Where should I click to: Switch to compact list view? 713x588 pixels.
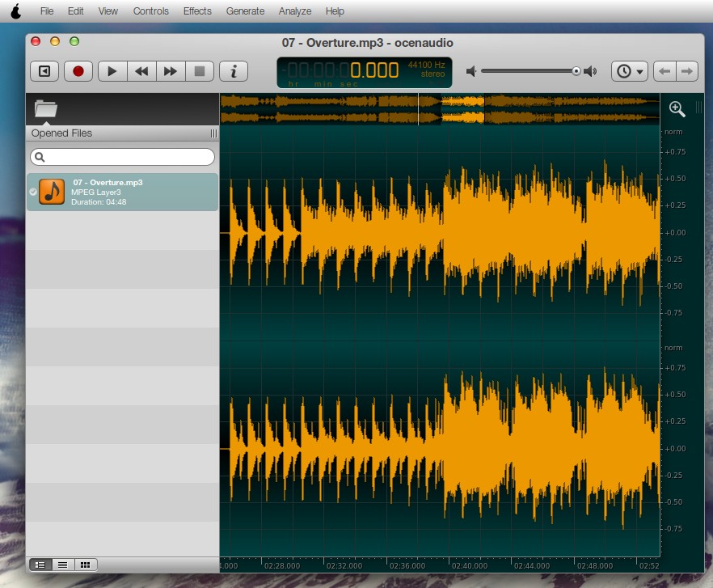pos(63,565)
